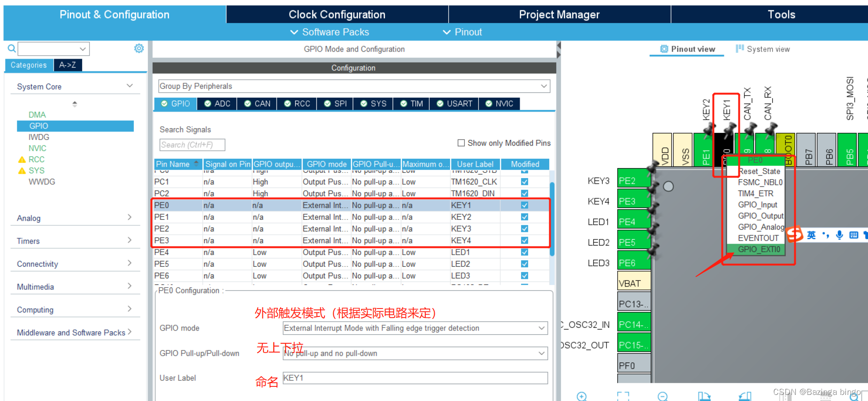Open RCC under System Core

click(37, 160)
